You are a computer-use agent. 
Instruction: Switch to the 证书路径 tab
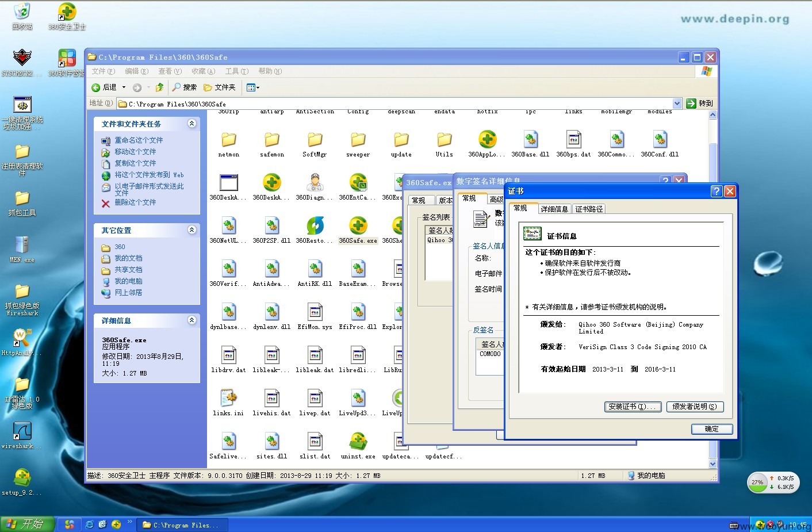pos(589,209)
